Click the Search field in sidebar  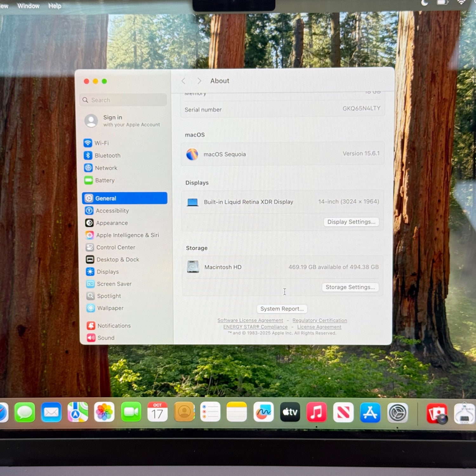pyautogui.click(x=124, y=100)
